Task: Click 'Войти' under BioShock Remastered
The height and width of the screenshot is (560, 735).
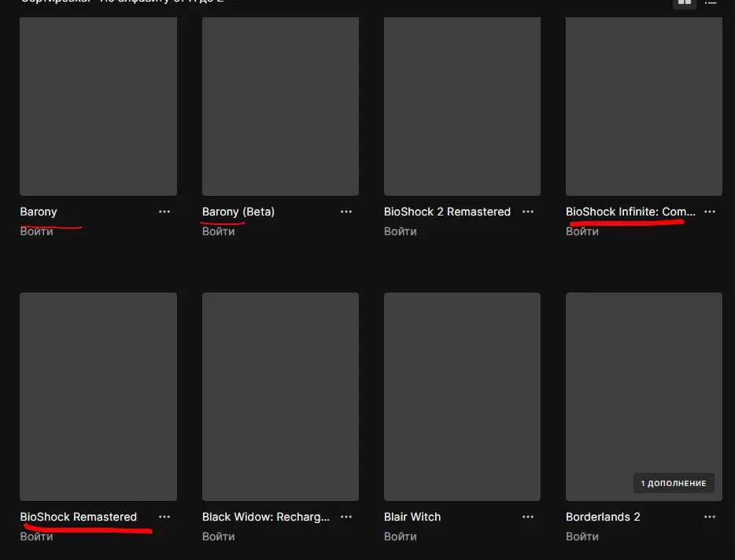Action: (36, 536)
